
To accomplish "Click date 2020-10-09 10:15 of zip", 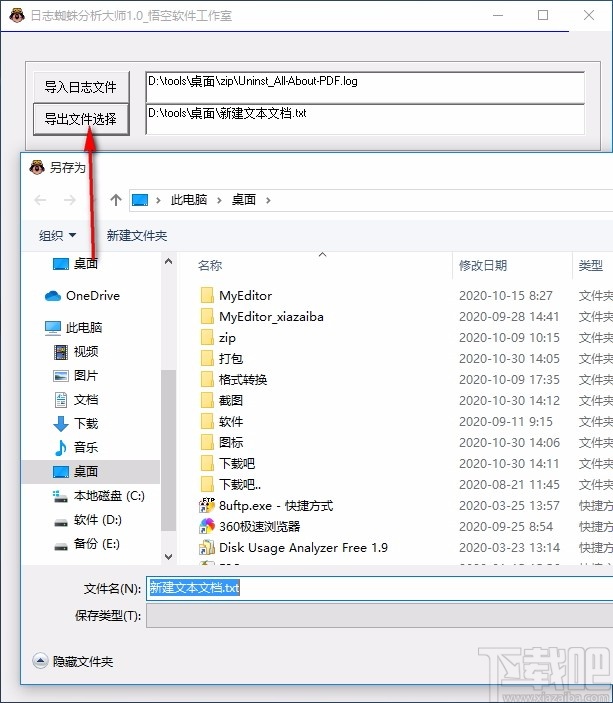I will (509, 338).
